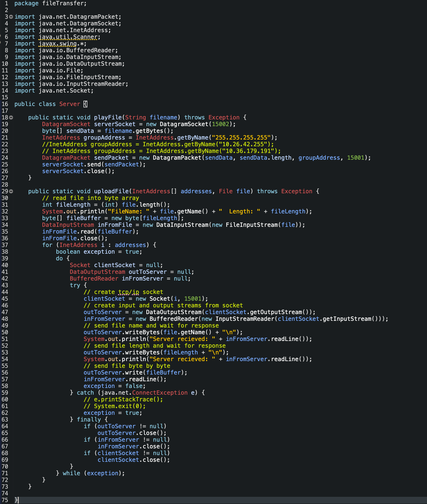Click 'file.length()' call on line 31
This screenshot has width=427, height=504.
(x=144, y=205)
